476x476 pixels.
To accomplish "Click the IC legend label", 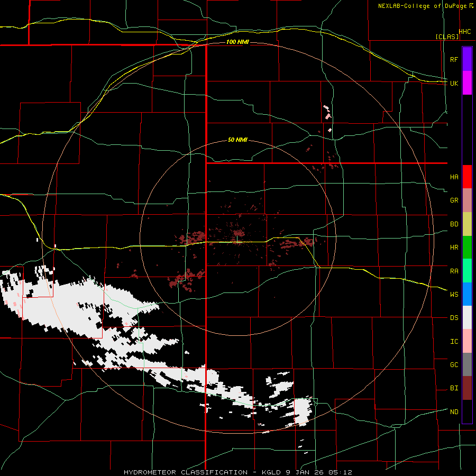I will tap(454, 342).
